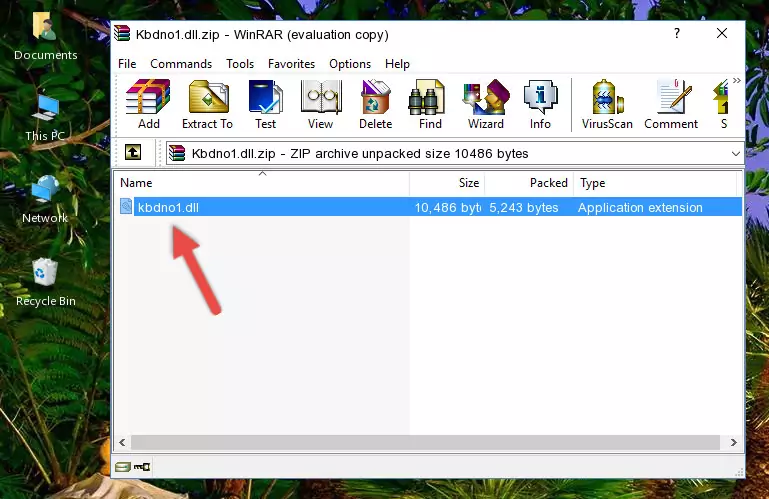Click the Test archive icon
This screenshot has height=499, width=769.
pyautogui.click(x=265, y=105)
